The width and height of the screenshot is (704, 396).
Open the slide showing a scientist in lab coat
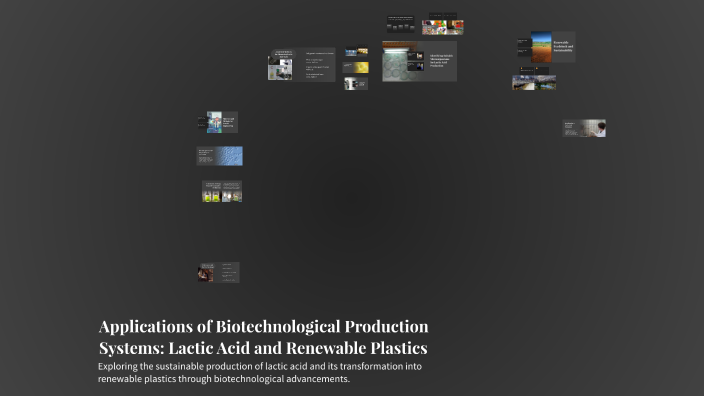pos(584,128)
